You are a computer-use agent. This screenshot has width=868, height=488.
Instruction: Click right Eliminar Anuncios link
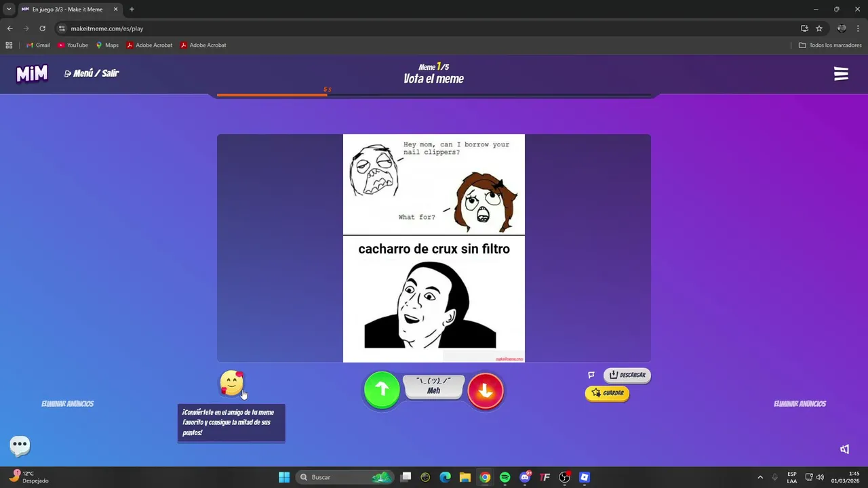coord(800,404)
